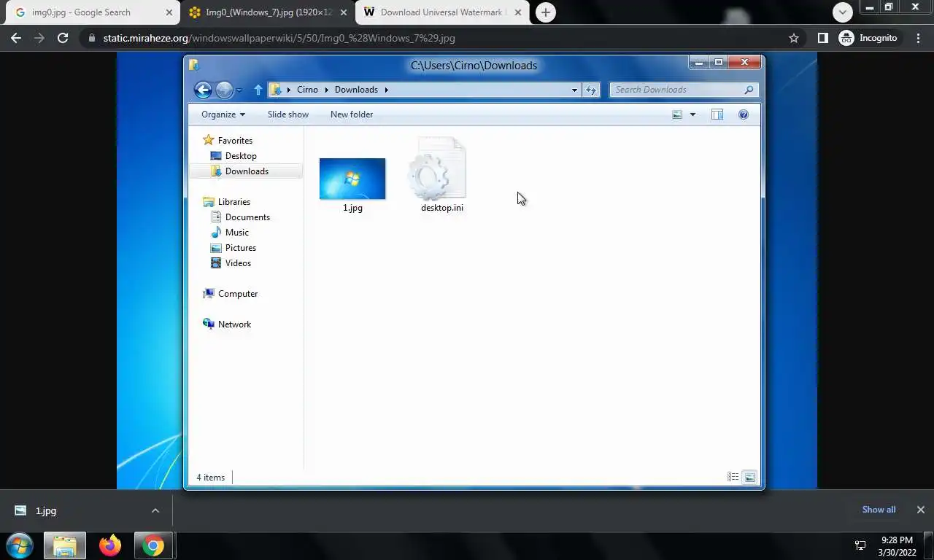The height and width of the screenshot is (560, 934).
Task: Open Chrome three-dot menu
Action: point(919,38)
